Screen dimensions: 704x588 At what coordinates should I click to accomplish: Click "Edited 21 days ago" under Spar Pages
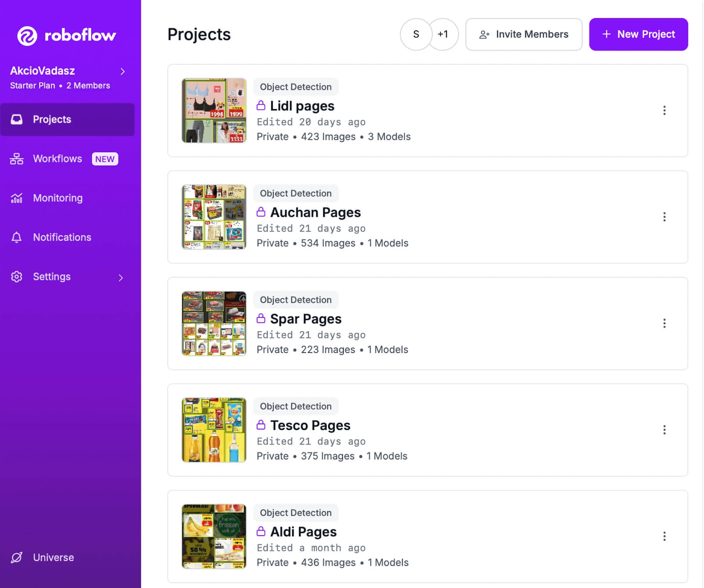(x=311, y=335)
